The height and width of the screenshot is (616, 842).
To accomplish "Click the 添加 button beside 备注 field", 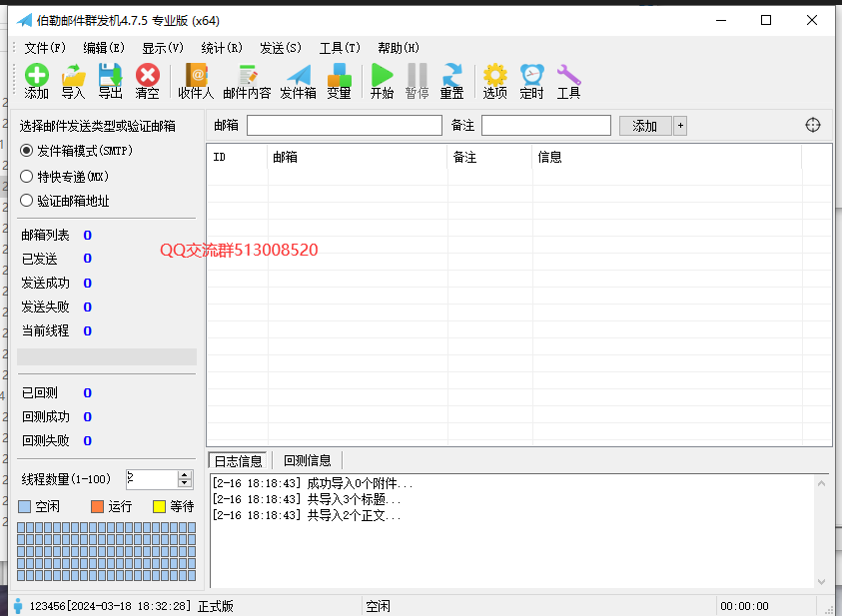I will coord(644,125).
